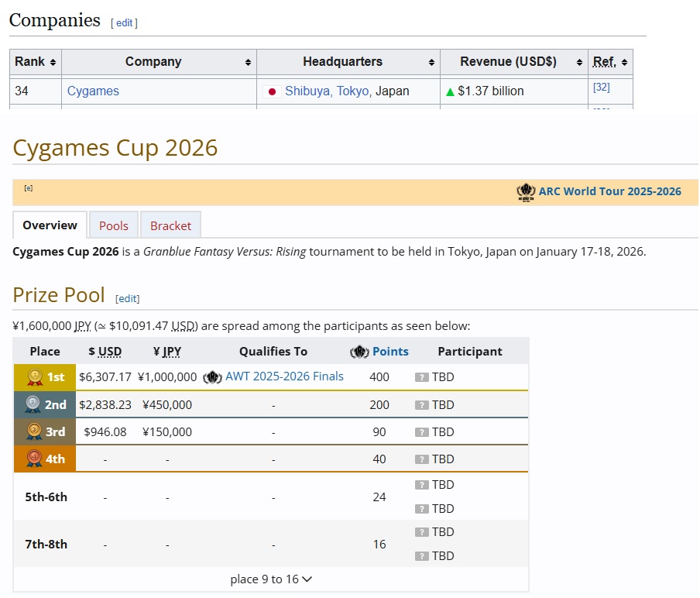Click the bronze 3rd place medal icon
This screenshot has height=598, width=700.
pos(34,432)
